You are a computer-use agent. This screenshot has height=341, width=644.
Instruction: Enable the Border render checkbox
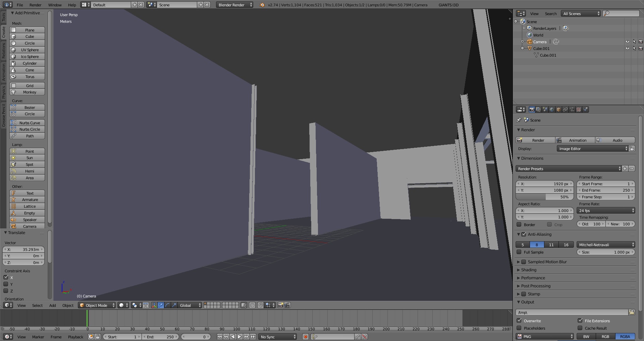[x=519, y=224]
